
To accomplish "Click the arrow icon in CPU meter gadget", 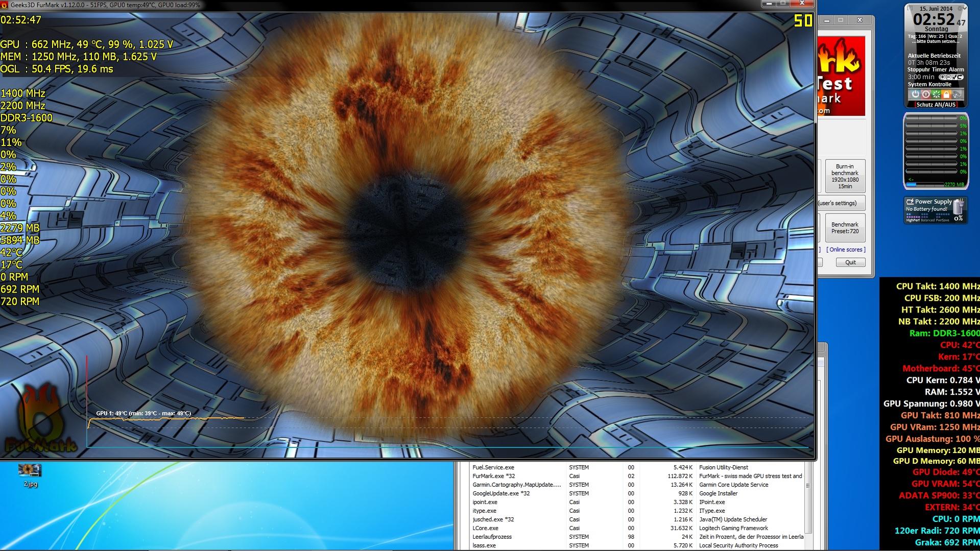I will click(x=911, y=179).
